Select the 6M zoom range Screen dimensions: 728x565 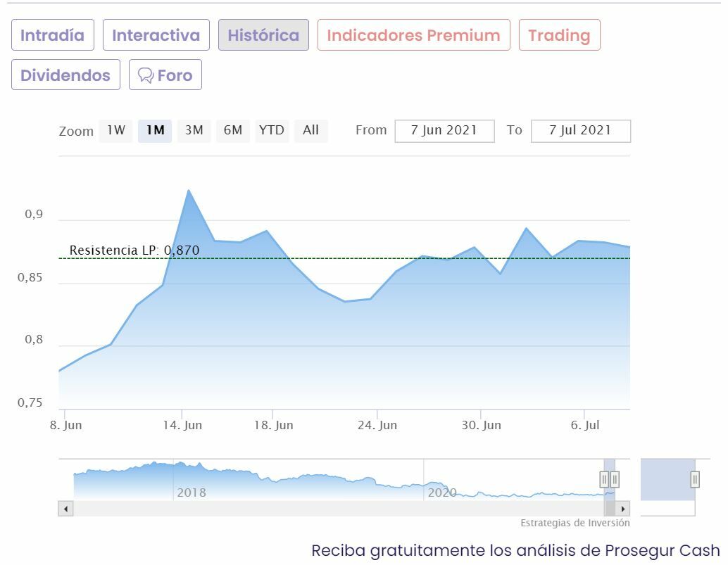click(233, 130)
